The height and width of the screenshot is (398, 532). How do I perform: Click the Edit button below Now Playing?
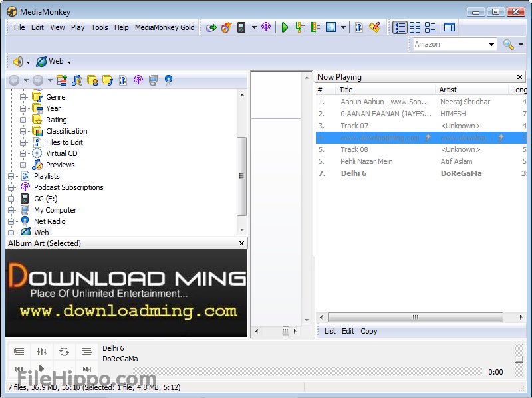[x=347, y=331]
